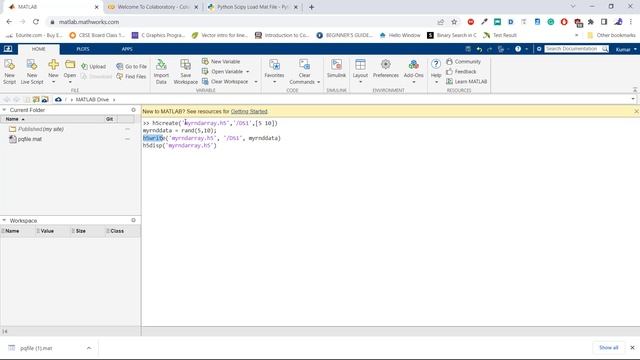Open Preferences

coord(386,69)
